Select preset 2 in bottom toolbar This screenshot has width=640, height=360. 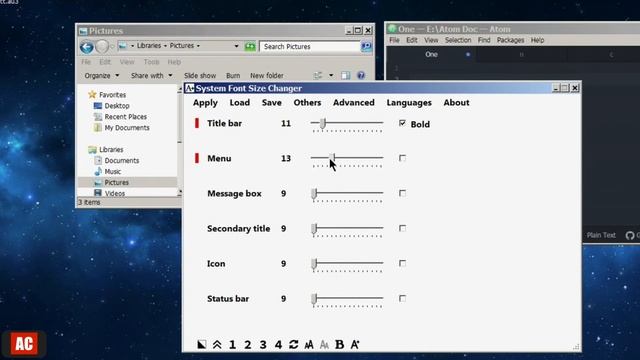(x=248, y=344)
